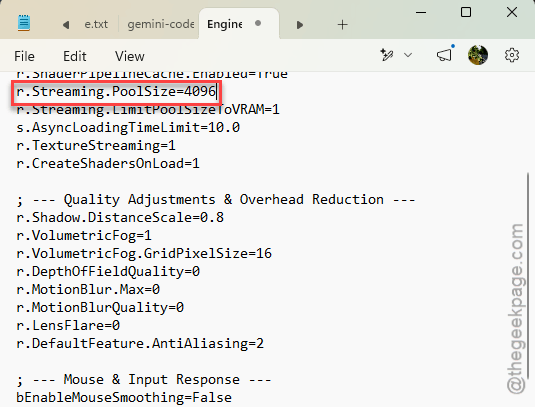Open the Copilot rewrite pen icon
This screenshot has height=407, width=535.
[387, 55]
